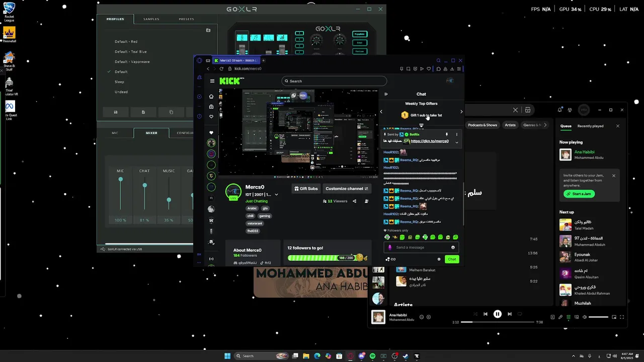Open the Mic tab in GoXLR
The image size is (644, 362).
[115, 133]
